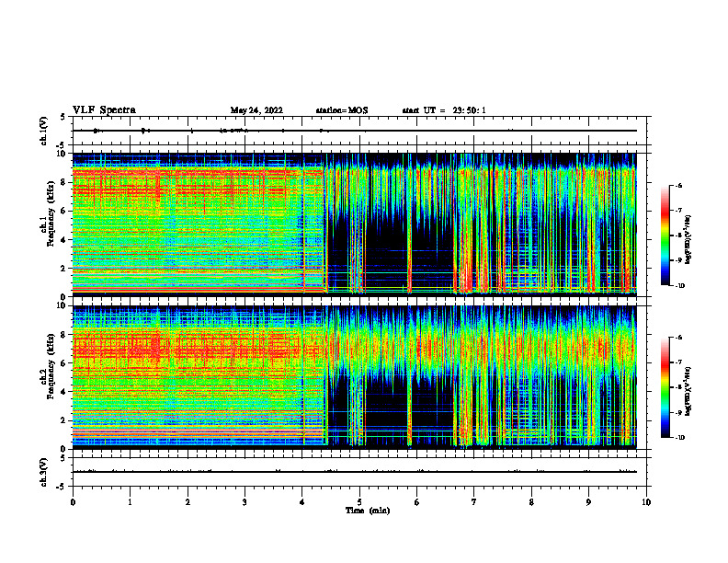Screen dimensions: 728x563
Task: Click time axis tick label 10
Action: (646, 502)
